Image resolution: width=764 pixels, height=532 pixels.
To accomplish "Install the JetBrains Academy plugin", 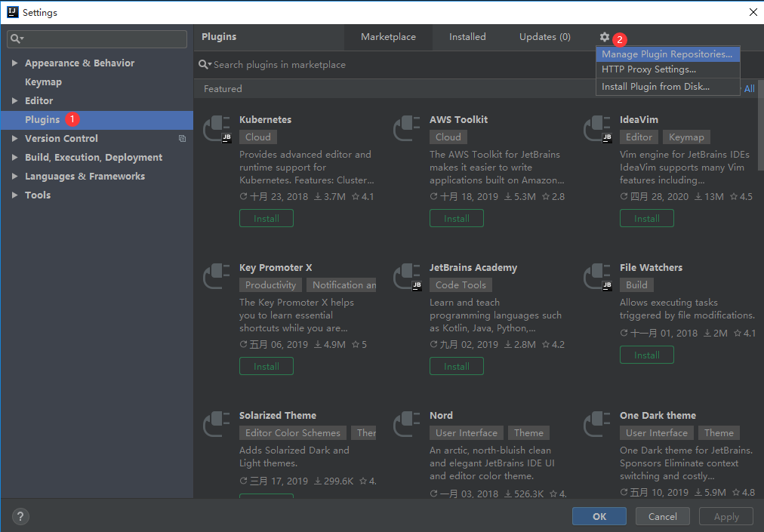I will (457, 366).
